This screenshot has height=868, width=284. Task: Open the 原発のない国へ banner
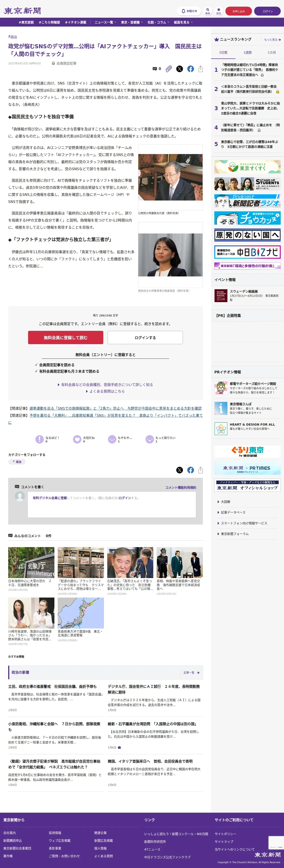click(247, 235)
